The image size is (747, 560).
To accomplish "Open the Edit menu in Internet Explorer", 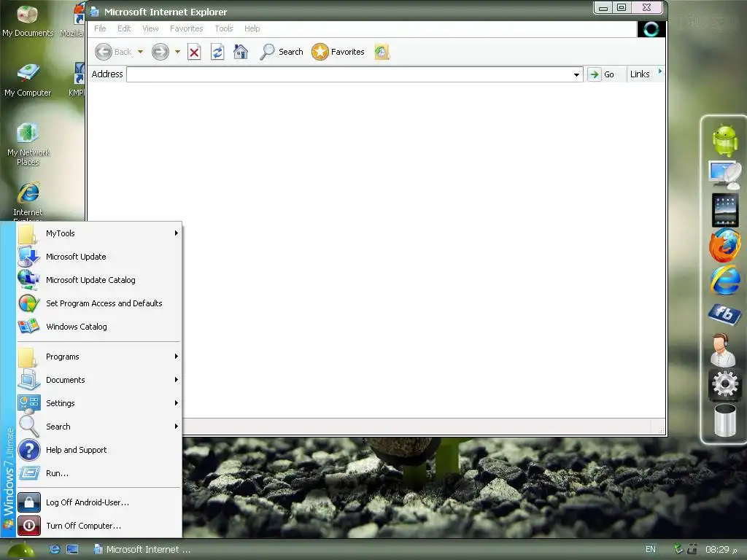I will [x=124, y=28].
